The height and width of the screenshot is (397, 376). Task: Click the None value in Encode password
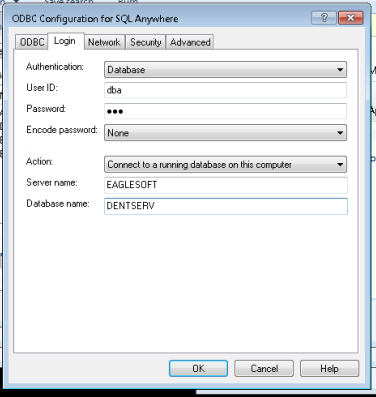(118, 133)
